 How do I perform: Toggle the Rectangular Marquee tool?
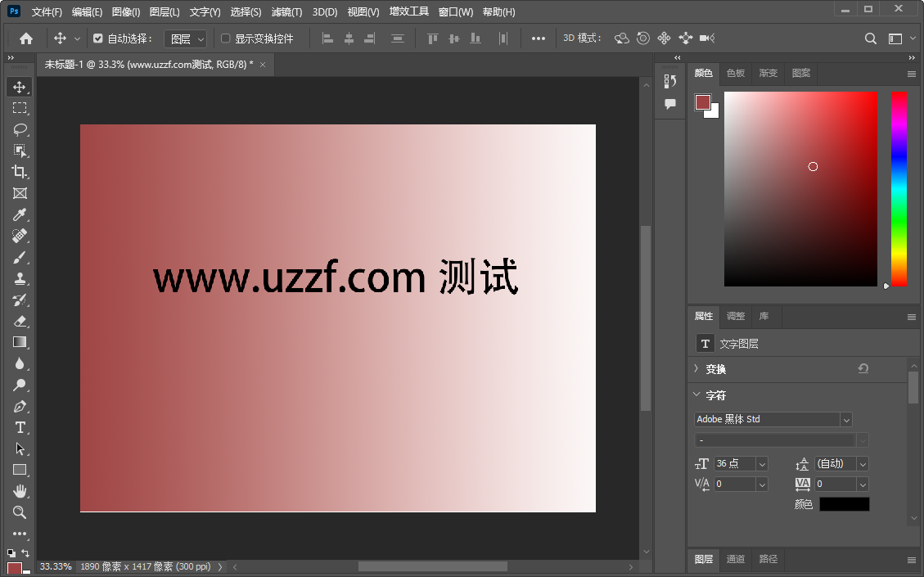tap(19, 107)
